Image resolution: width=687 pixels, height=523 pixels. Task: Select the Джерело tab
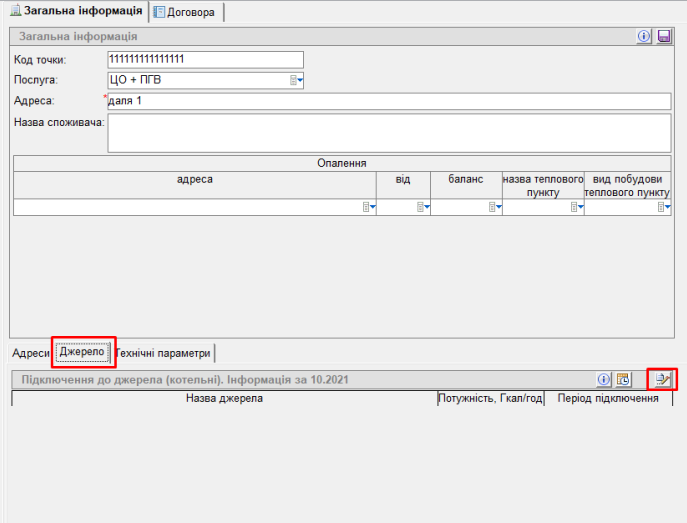pos(83,352)
